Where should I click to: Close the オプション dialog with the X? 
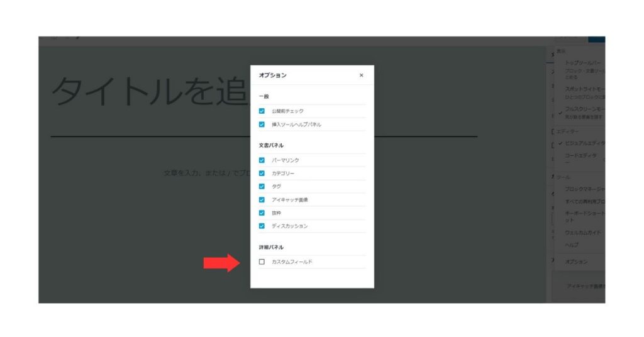coord(361,75)
